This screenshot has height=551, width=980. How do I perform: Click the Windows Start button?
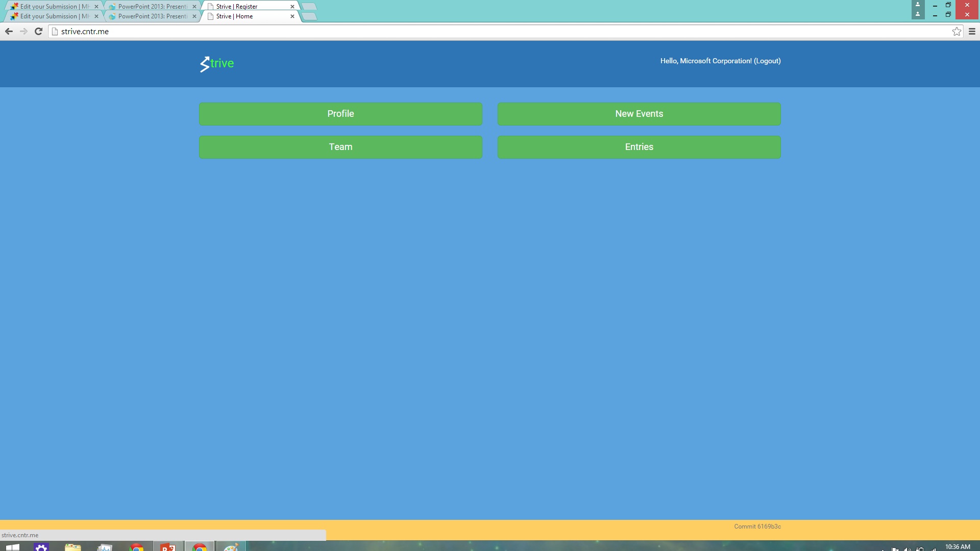point(13,547)
